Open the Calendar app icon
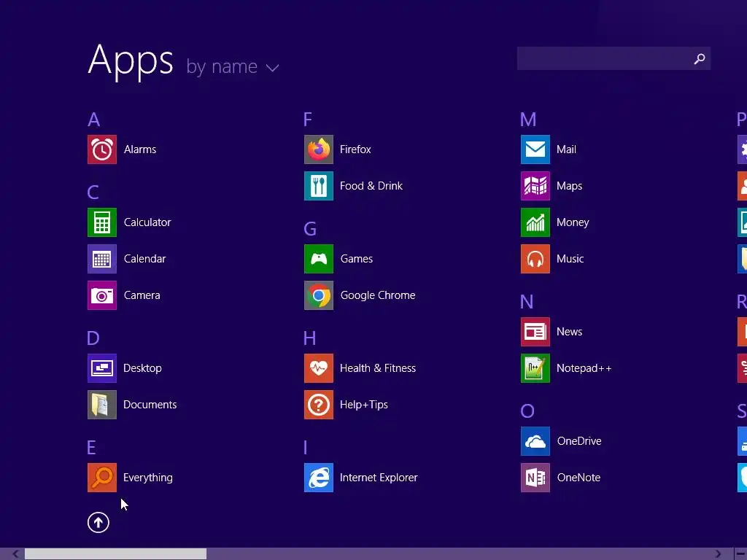The image size is (747, 560). [102, 259]
